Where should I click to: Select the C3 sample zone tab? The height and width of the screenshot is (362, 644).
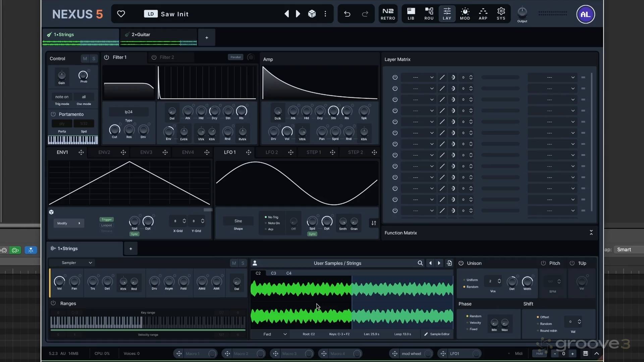(273, 273)
